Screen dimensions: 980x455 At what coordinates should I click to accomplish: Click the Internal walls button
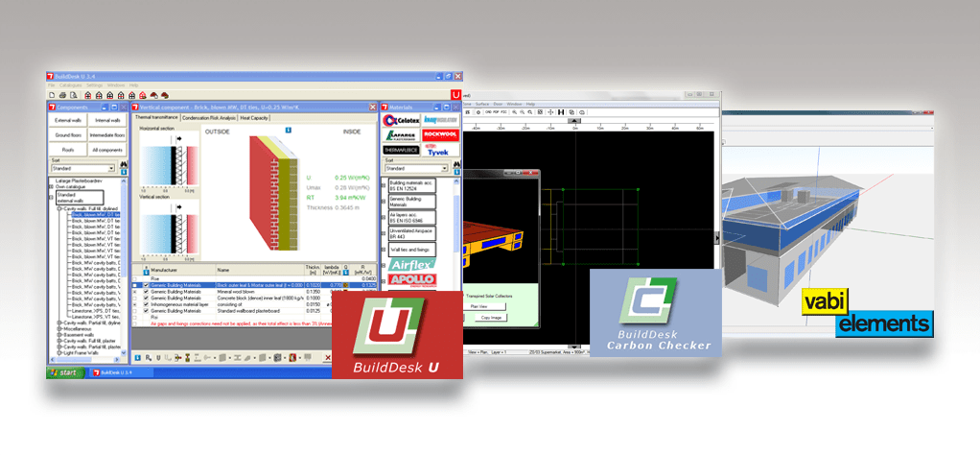[107, 120]
